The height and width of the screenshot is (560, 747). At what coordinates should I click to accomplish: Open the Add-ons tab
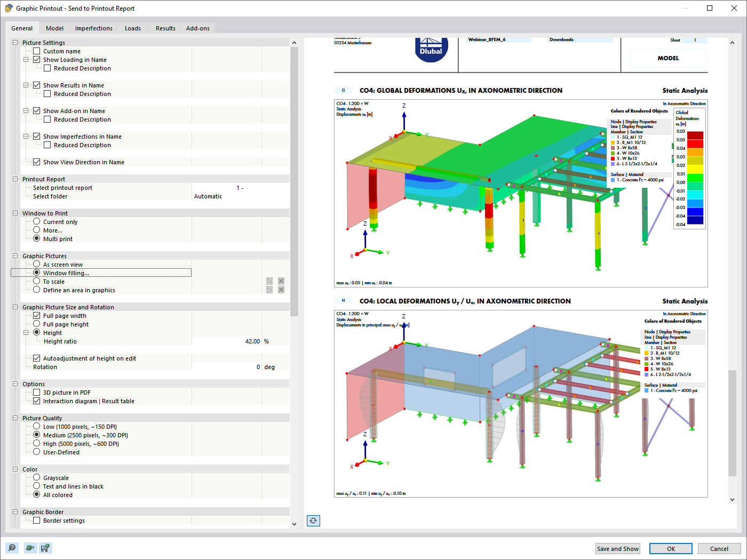(x=198, y=28)
